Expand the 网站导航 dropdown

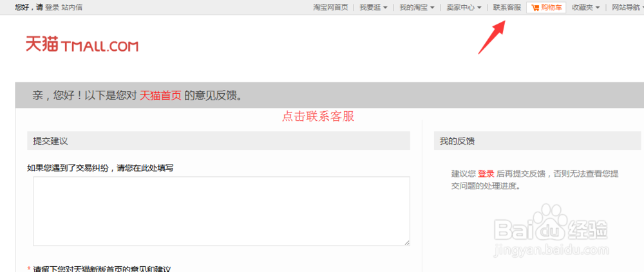click(x=627, y=7)
